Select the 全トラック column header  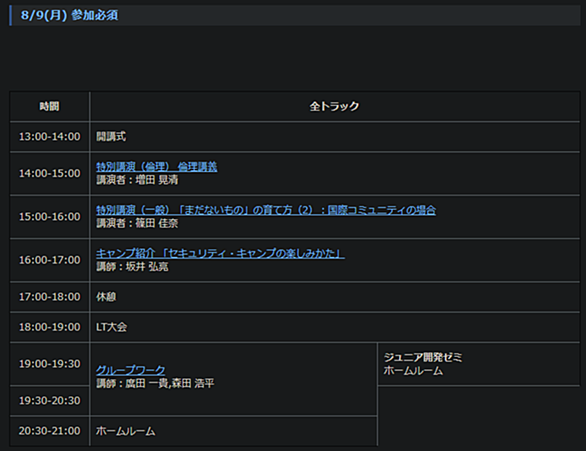click(x=334, y=106)
